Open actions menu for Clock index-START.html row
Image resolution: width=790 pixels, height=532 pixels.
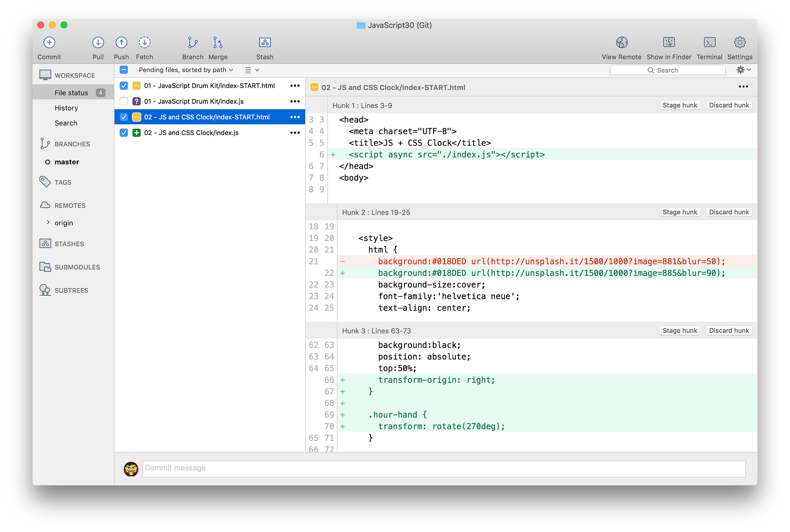(295, 117)
